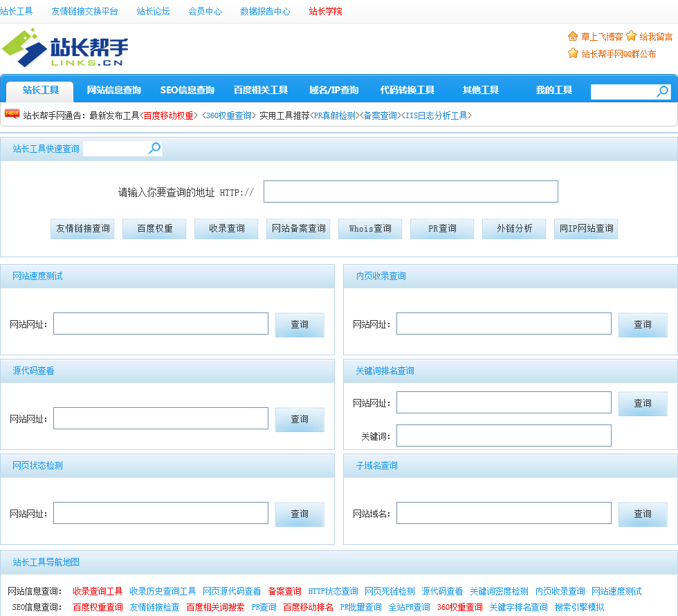Open the 其他工具 menu
The image size is (678, 616).
480,90
